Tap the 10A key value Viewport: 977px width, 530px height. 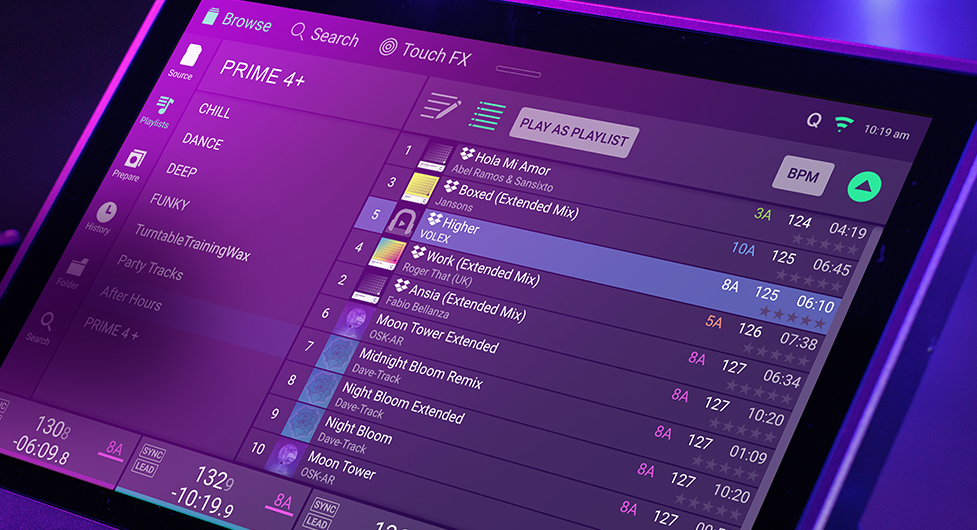pyautogui.click(x=743, y=249)
